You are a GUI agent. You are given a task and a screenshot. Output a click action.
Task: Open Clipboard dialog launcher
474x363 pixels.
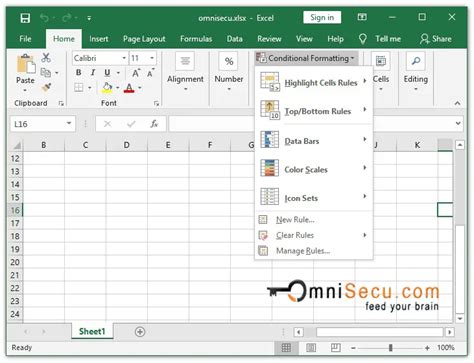click(61, 103)
